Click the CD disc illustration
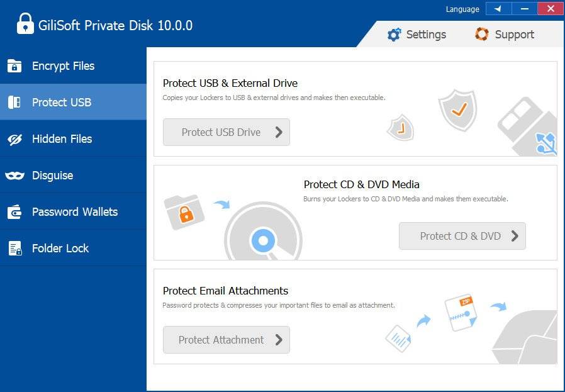This screenshot has height=392, width=565. pos(263,232)
